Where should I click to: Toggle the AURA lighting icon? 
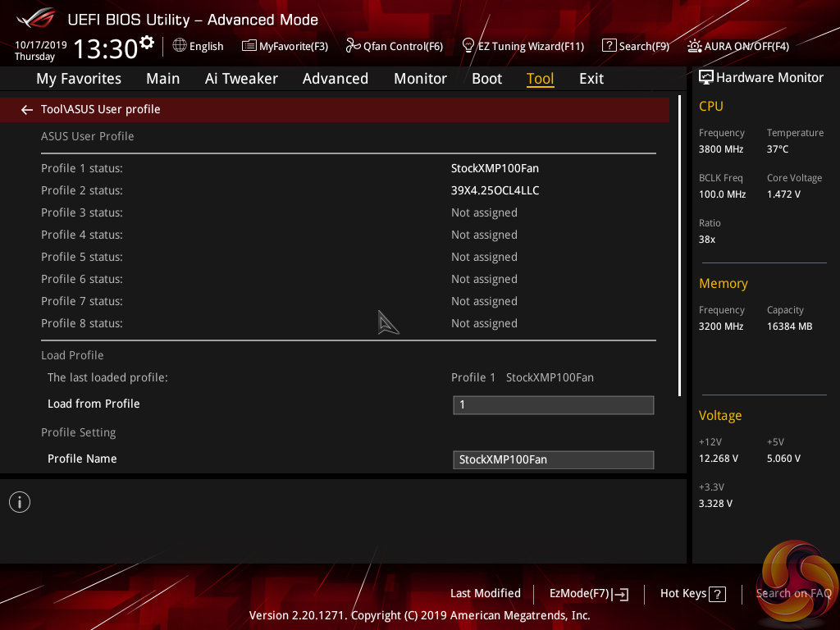[694, 46]
